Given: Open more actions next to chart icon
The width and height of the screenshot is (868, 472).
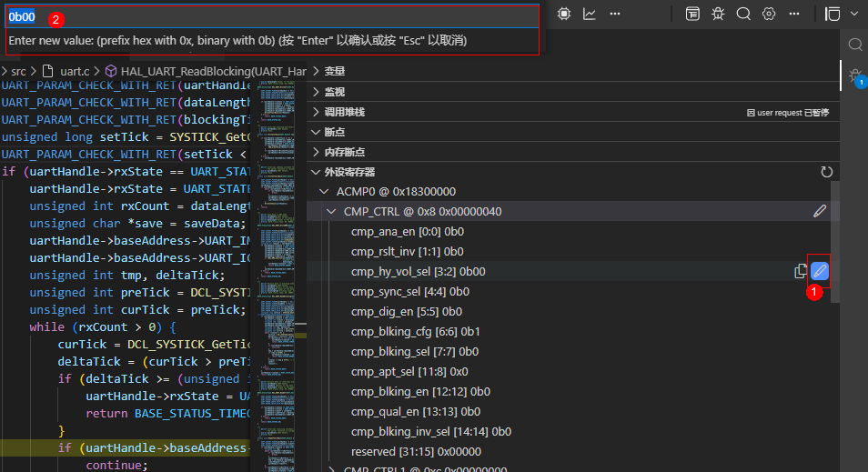Looking at the screenshot, I should click(x=615, y=14).
